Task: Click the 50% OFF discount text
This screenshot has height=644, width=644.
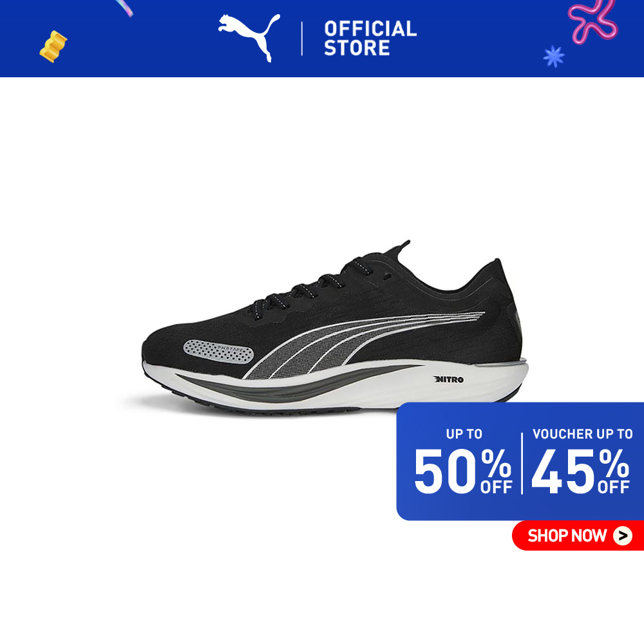Action: (x=463, y=471)
